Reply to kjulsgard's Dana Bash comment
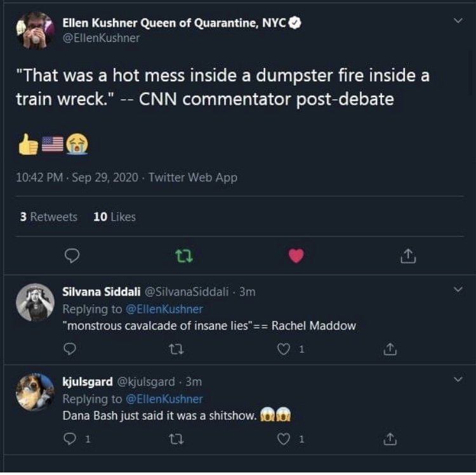Image resolution: width=476 pixels, height=475 pixels. tap(70, 438)
